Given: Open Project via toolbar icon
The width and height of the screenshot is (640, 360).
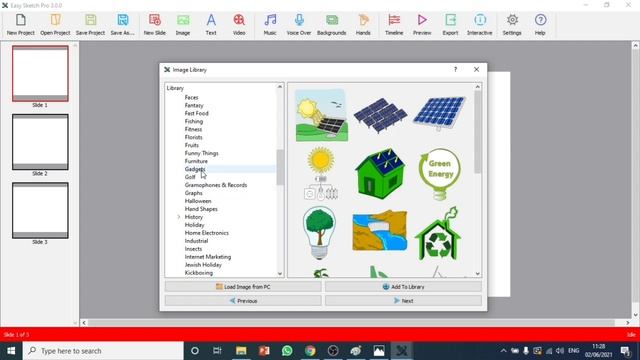Looking at the screenshot, I should pos(55,24).
